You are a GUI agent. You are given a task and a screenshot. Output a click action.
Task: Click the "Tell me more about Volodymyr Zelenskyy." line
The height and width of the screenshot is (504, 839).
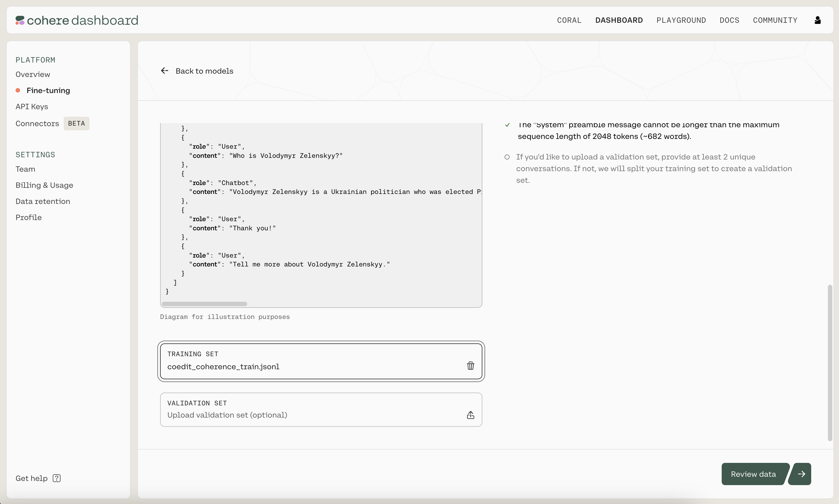(289, 264)
